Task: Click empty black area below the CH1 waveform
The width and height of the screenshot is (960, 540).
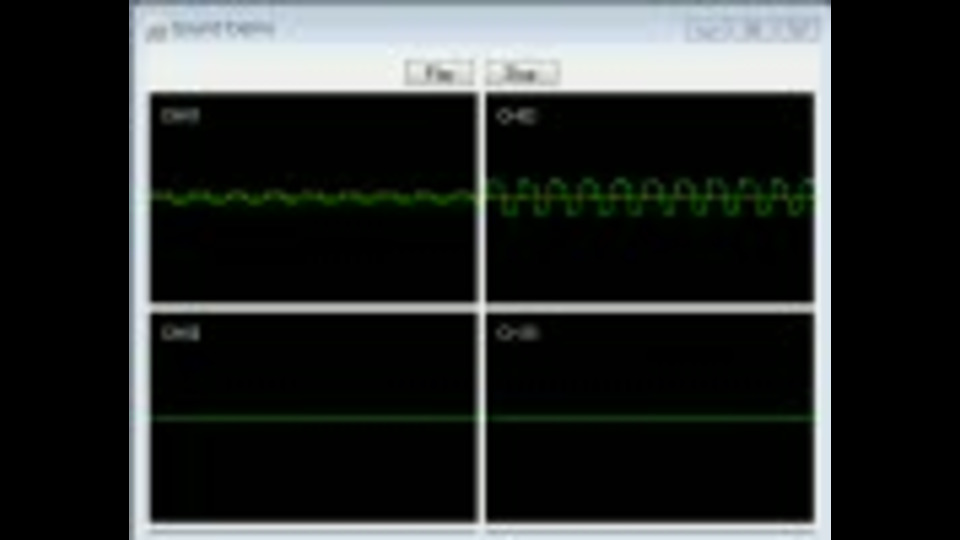Action: coord(313,254)
